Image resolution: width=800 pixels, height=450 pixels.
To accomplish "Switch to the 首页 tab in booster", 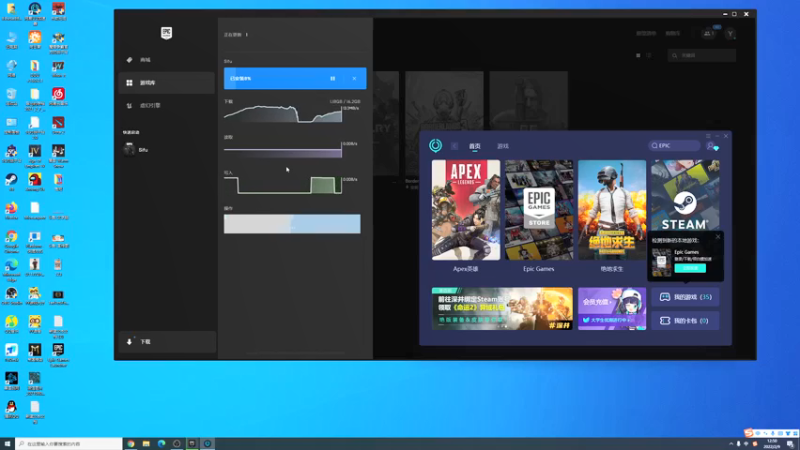I will pyautogui.click(x=474, y=146).
